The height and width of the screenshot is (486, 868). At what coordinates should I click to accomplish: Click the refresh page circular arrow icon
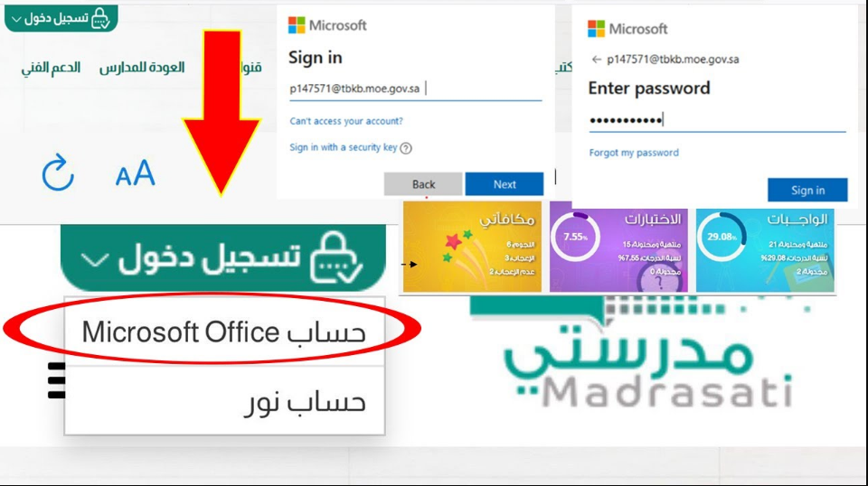coord(58,173)
